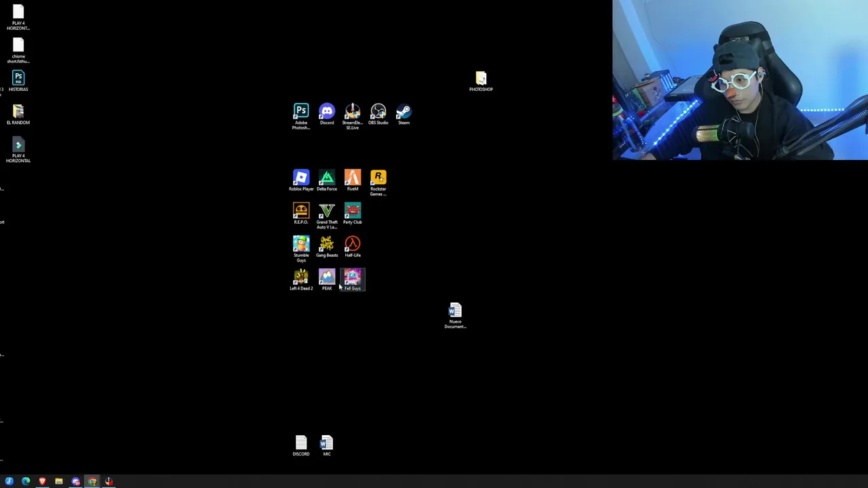Select the R.E.P.O. game shortcut
The height and width of the screenshot is (488, 868).
click(x=301, y=213)
